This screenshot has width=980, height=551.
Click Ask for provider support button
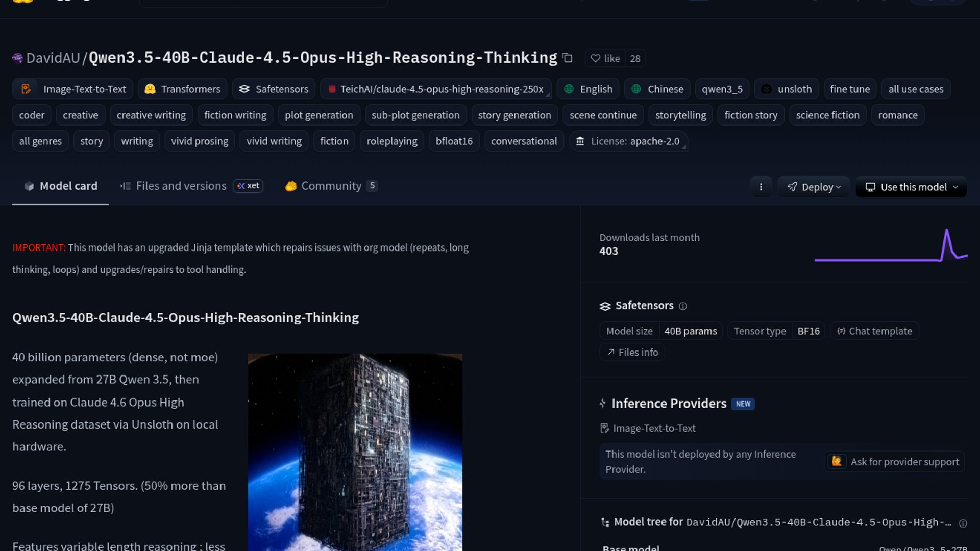pyautogui.click(x=894, y=462)
